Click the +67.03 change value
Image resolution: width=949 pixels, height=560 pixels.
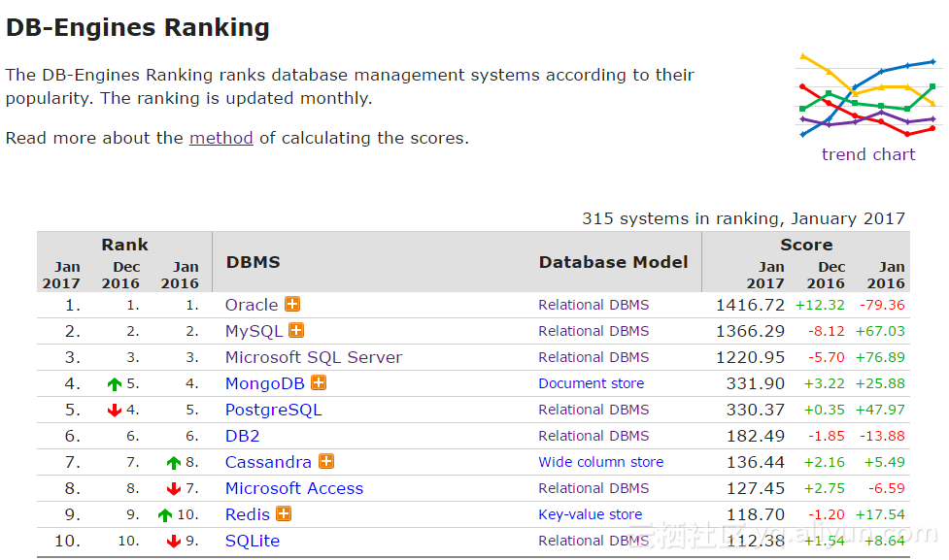(880, 331)
